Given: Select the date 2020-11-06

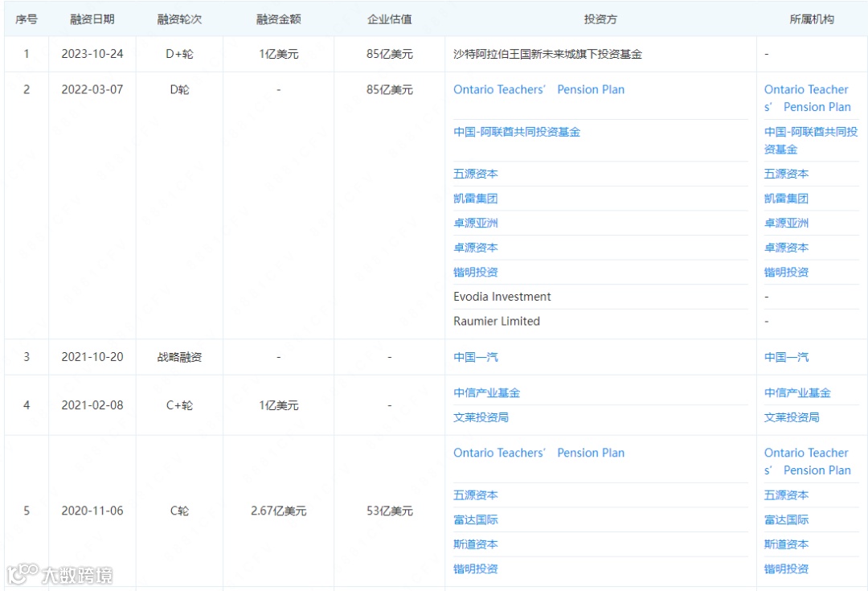Looking at the screenshot, I should [92, 511].
